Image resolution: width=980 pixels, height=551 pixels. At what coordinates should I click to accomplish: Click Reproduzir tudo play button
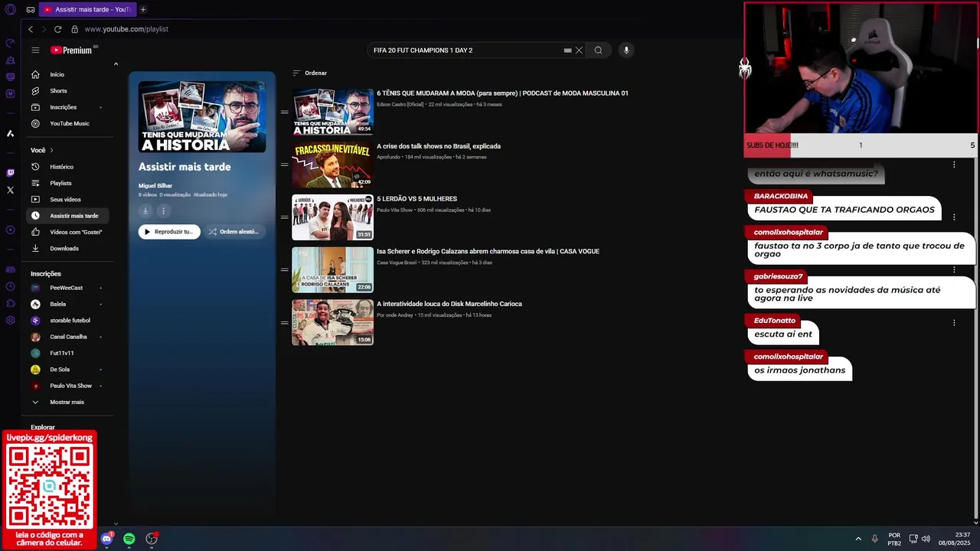click(x=169, y=232)
